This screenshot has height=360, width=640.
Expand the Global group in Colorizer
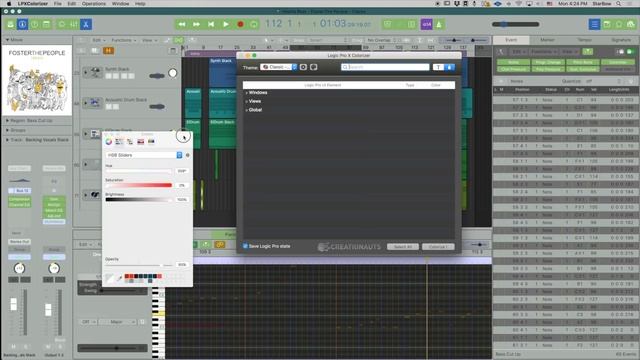click(x=247, y=110)
